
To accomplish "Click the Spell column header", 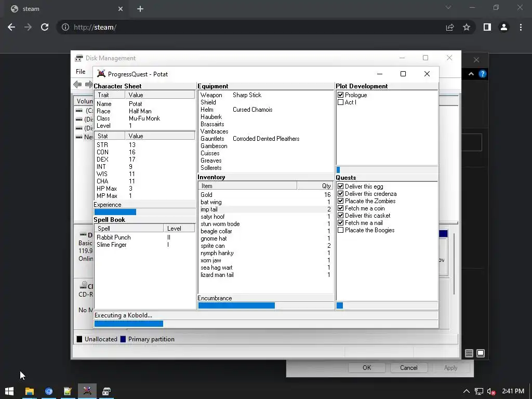I will (129, 229).
